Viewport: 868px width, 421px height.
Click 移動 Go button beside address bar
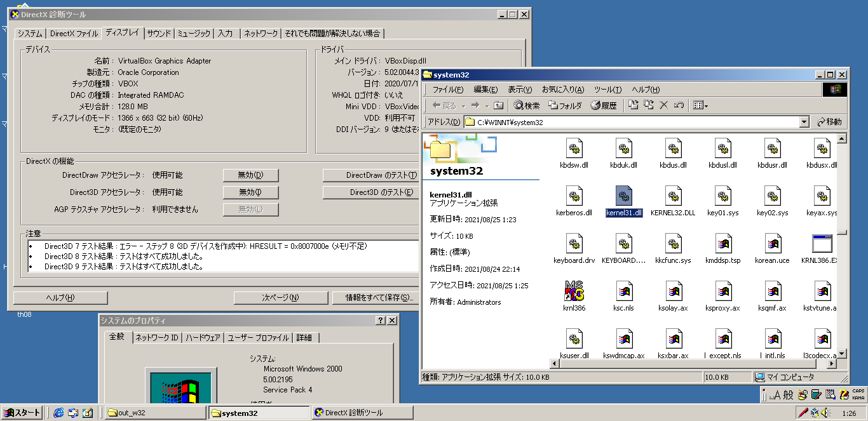click(829, 122)
